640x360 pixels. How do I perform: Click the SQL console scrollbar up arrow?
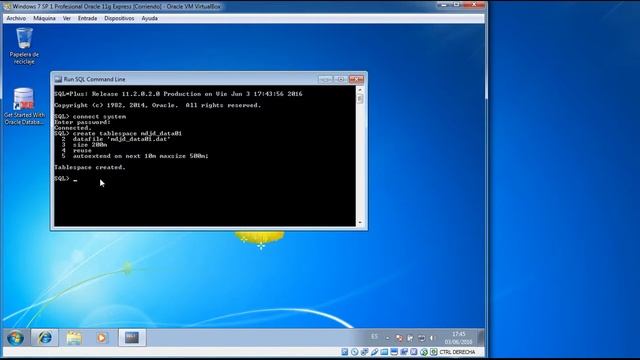[360, 89]
